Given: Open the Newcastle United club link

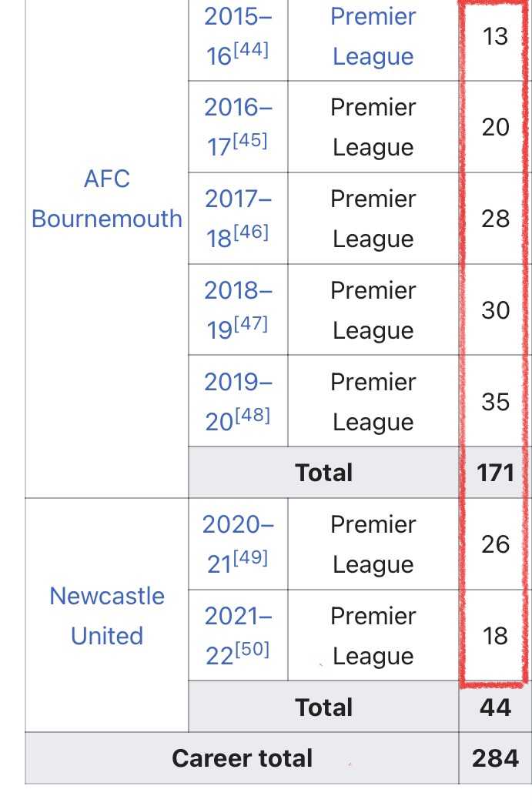Looking at the screenshot, I should coord(107,616).
